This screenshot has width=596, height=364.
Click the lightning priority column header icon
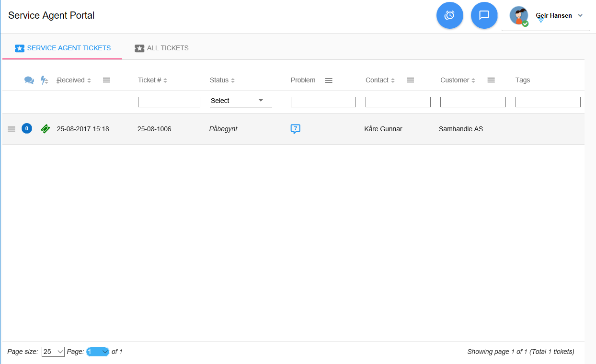coord(44,80)
